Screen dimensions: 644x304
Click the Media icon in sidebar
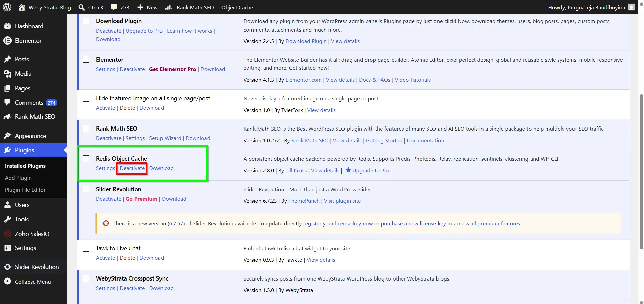click(x=7, y=73)
